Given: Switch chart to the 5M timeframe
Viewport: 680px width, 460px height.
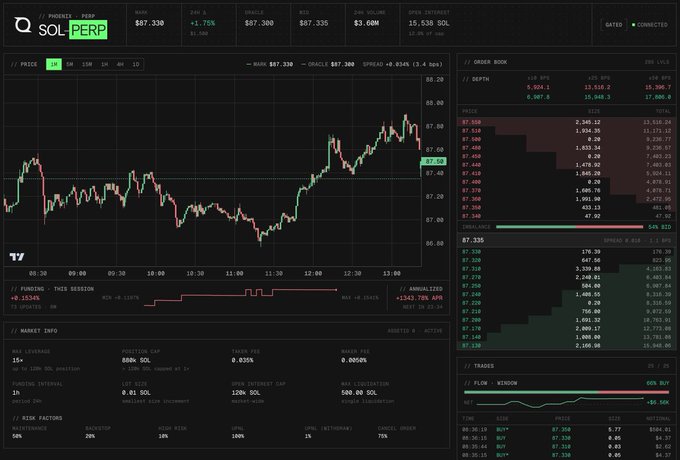Looking at the screenshot, I should pos(70,64).
